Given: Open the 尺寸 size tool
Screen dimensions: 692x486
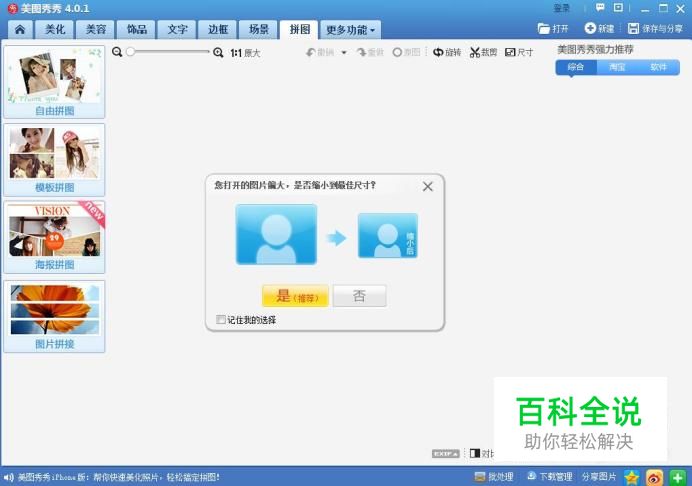Looking at the screenshot, I should [519, 53].
